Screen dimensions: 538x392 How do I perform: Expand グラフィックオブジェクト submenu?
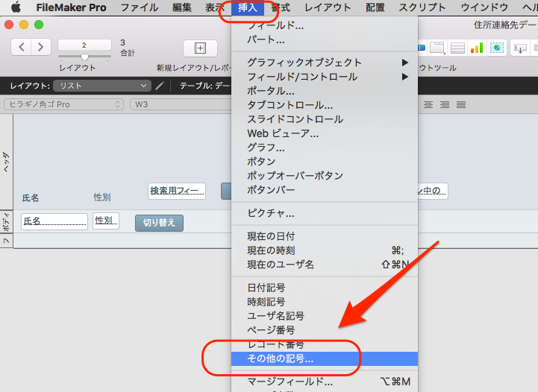[x=325, y=63]
